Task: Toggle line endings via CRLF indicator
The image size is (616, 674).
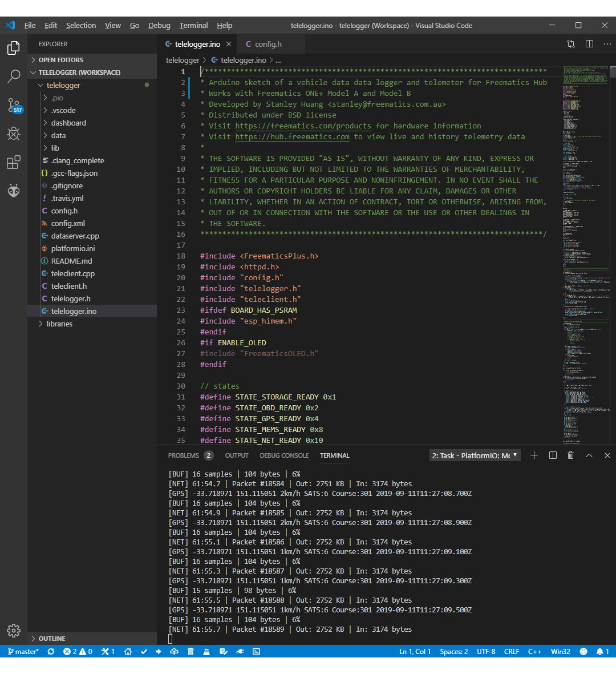Action: pyautogui.click(x=511, y=651)
